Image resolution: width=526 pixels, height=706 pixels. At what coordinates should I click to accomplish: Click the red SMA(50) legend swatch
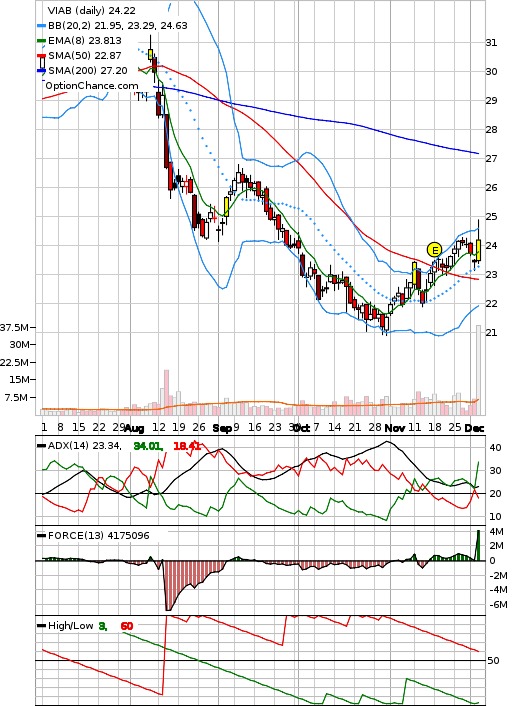pos(41,56)
